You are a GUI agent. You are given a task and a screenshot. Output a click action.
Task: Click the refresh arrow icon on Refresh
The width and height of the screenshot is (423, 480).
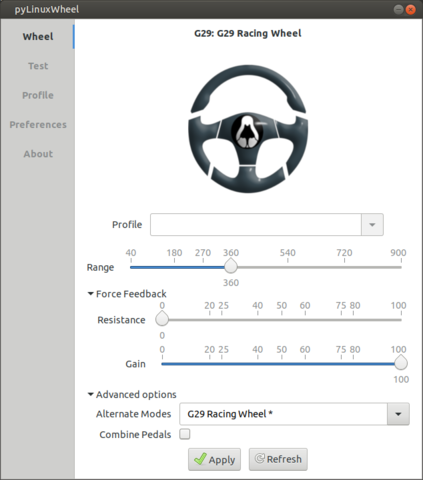click(x=260, y=458)
